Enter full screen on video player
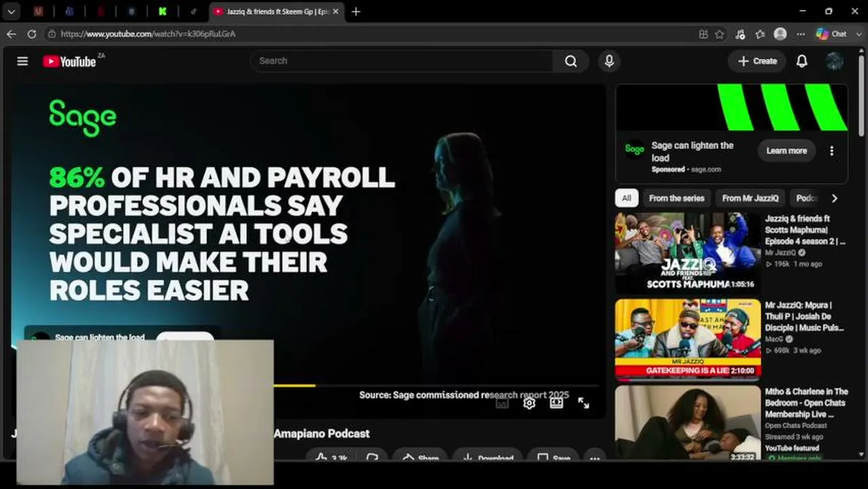 coord(583,403)
